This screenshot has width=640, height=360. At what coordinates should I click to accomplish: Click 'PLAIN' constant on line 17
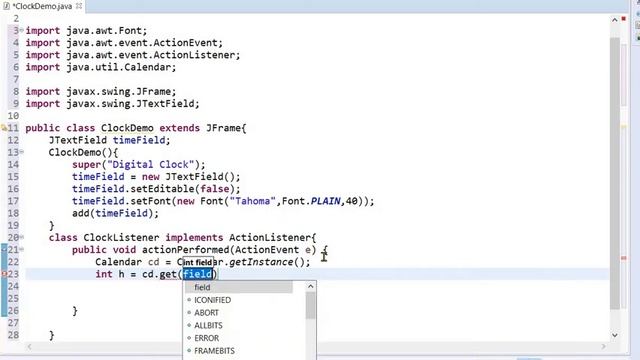(x=325, y=201)
